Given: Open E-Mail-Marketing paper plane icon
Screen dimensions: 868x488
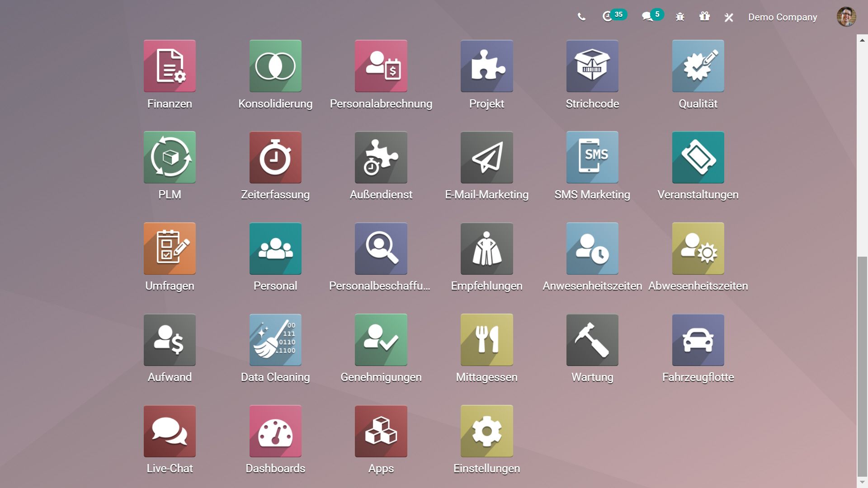Looking at the screenshot, I should coord(486,157).
